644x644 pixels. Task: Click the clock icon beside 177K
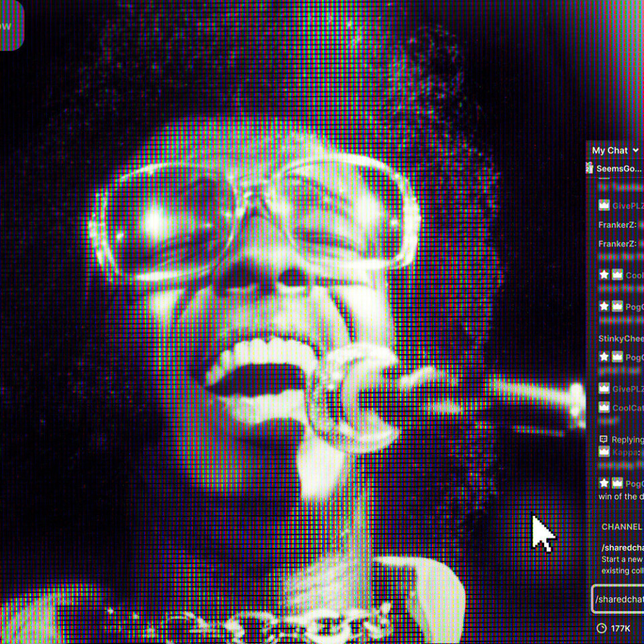[601, 629]
